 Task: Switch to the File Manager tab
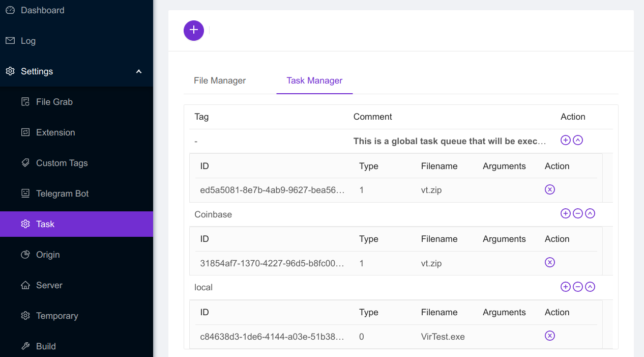pos(220,80)
